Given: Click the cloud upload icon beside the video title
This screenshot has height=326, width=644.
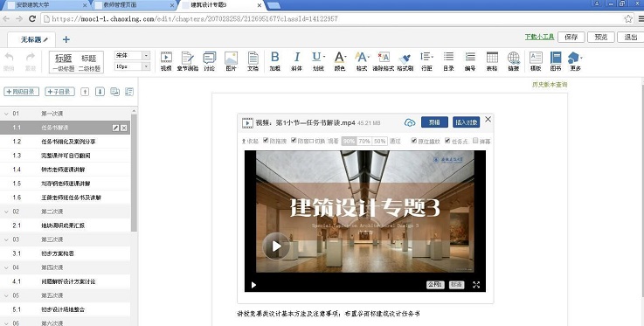Looking at the screenshot, I should pos(410,122).
